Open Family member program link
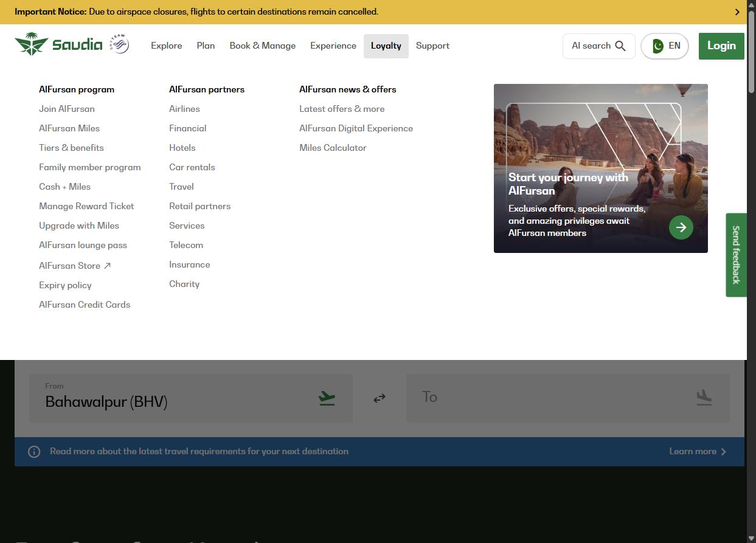Screen dimensions: 756x543 90,167
